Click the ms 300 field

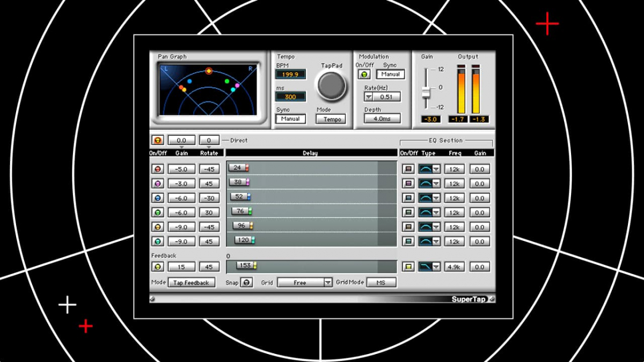pos(291,97)
